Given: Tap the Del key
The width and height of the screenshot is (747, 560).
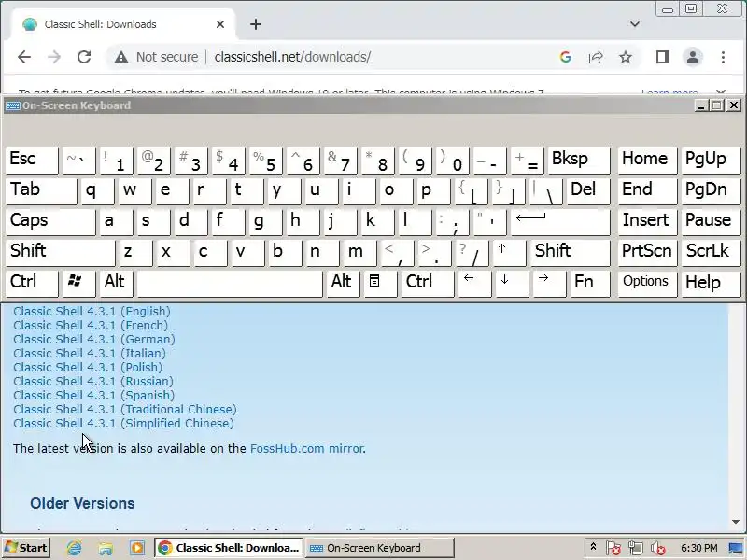Looking at the screenshot, I should click(x=588, y=192).
